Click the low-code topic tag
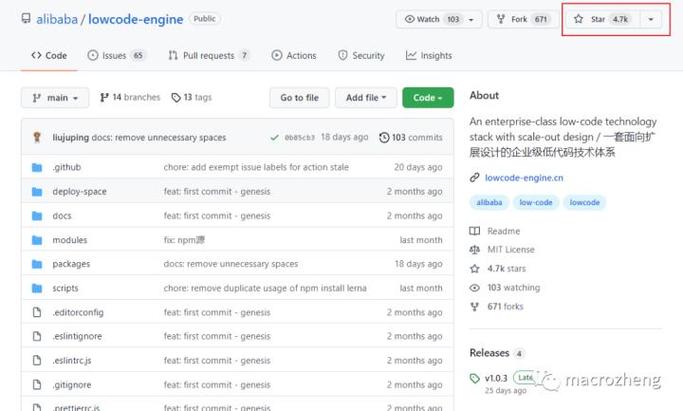Image resolution: width=683 pixels, height=411 pixels. tap(536, 202)
